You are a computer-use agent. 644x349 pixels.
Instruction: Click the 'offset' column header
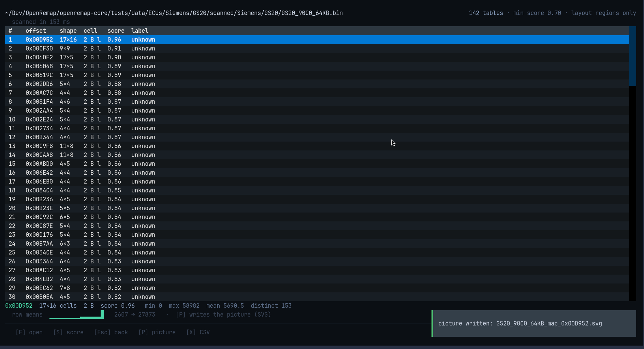(36, 31)
